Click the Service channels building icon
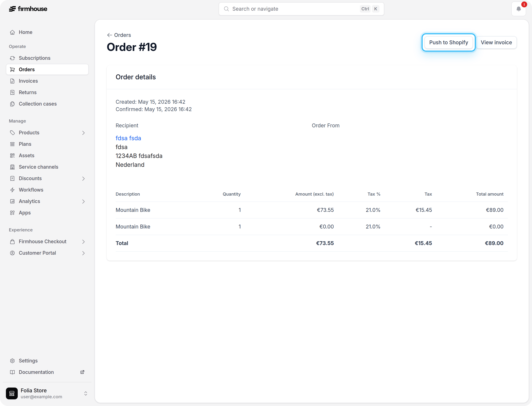Viewport: 532px width, 406px height. pos(12,167)
